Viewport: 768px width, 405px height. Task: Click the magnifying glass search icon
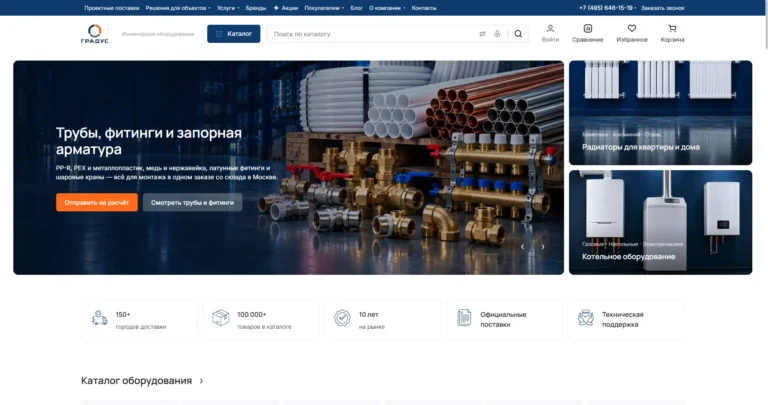click(518, 34)
